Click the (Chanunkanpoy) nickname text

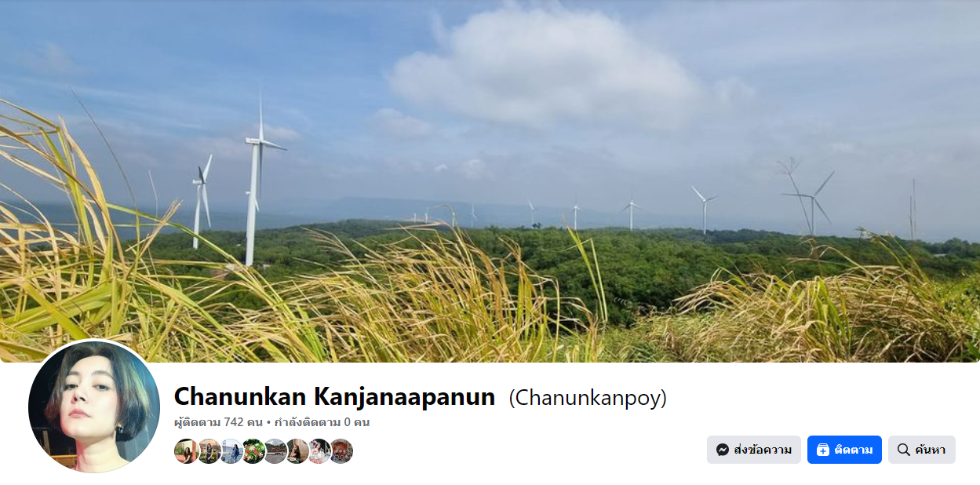(x=588, y=398)
